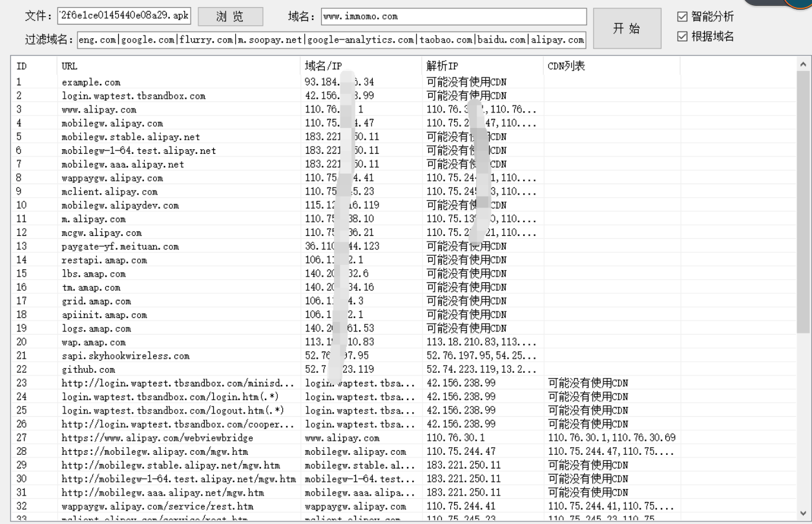Click resolved IP cell 52.76.197.95,54.25...

[x=481, y=356]
